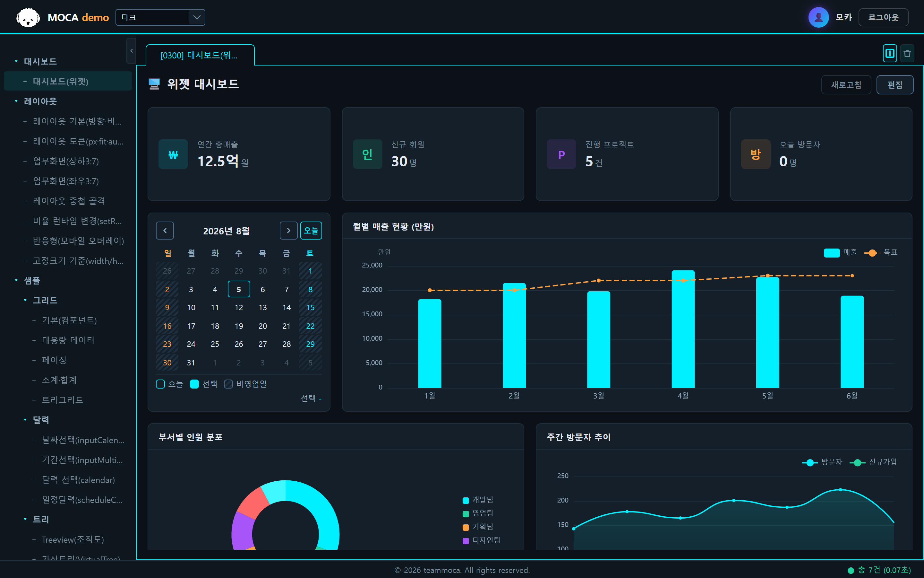Click the won icon for annual sales

pyautogui.click(x=173, y=154)
